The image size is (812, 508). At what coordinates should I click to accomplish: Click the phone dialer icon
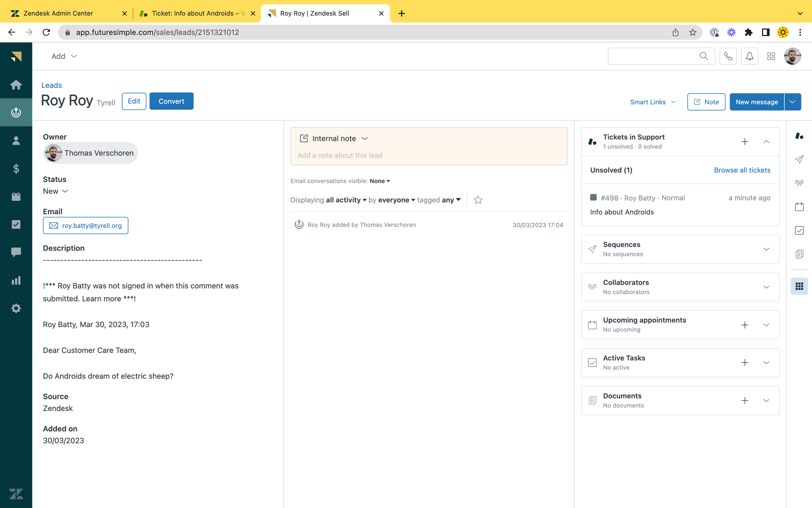728,56
